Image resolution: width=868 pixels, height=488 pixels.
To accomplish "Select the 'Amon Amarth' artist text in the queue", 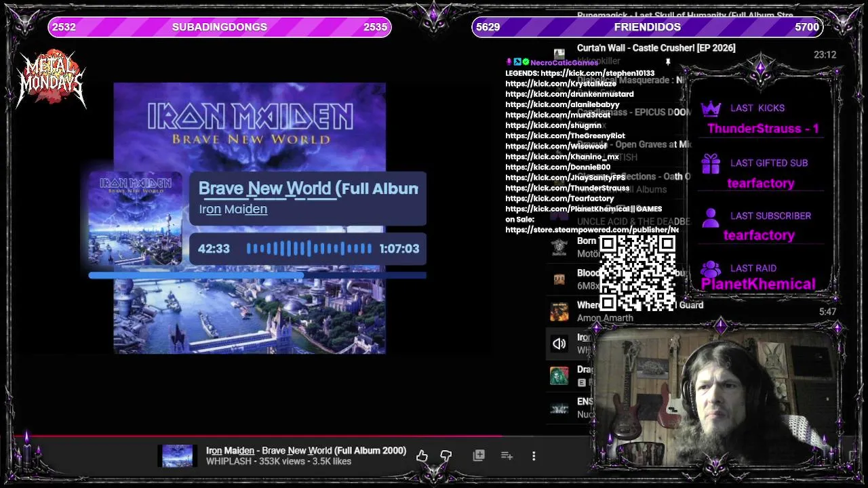I will (605, 318).
